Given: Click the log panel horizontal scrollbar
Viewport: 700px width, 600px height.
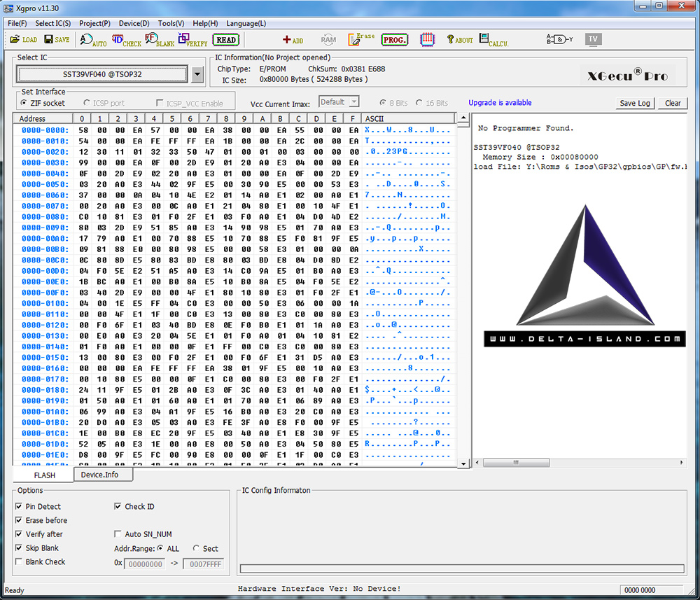Looking at the screenshot, I should tap(578, 463).
